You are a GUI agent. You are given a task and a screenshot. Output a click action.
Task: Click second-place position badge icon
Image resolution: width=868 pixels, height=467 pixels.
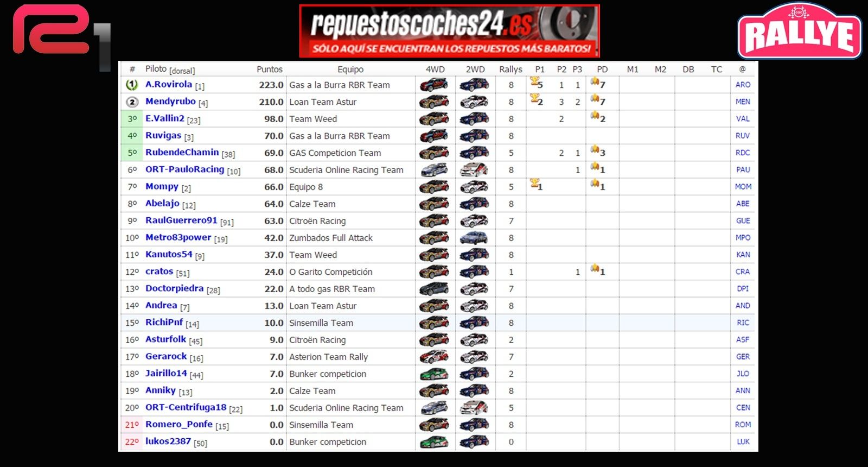[x=132, y=102]
